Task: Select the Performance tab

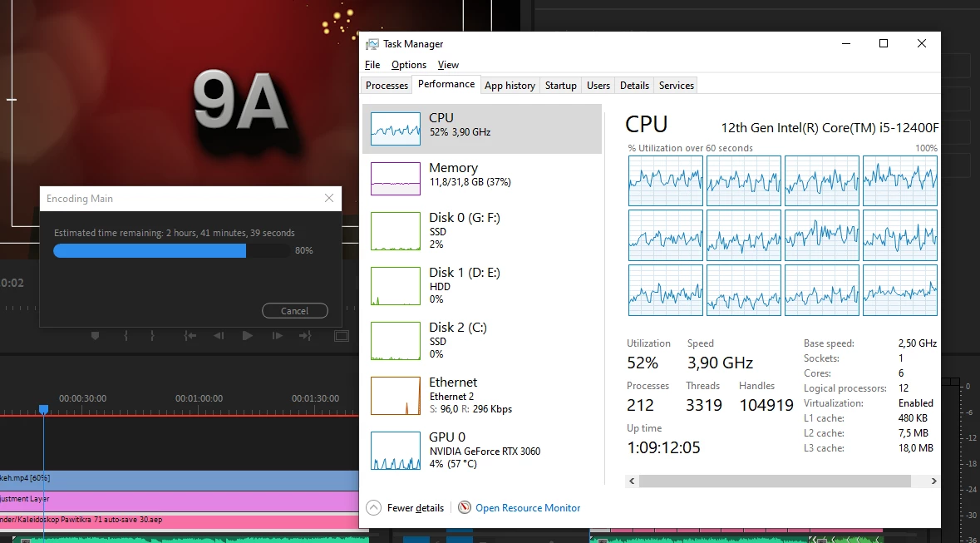Action: click(446, 85)
